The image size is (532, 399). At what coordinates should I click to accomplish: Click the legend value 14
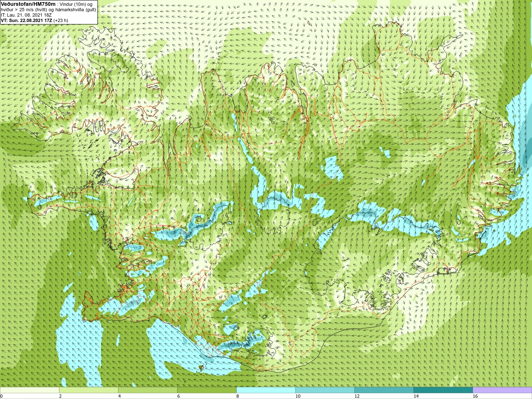[416, 396]
